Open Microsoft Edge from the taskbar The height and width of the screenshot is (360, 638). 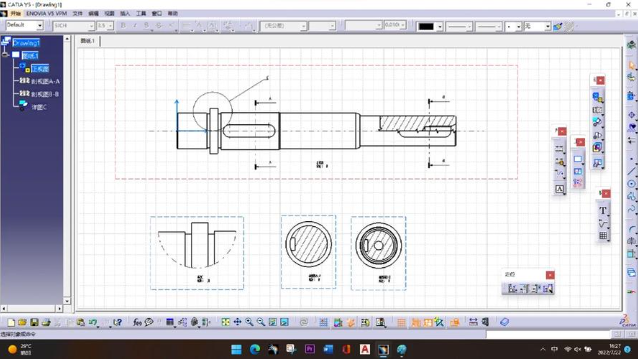[x=255, y=349]
